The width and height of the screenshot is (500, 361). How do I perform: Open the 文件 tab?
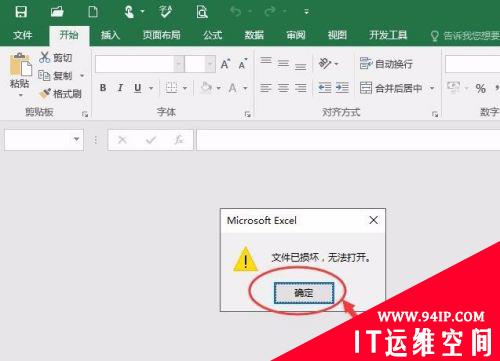pos(23,35)
